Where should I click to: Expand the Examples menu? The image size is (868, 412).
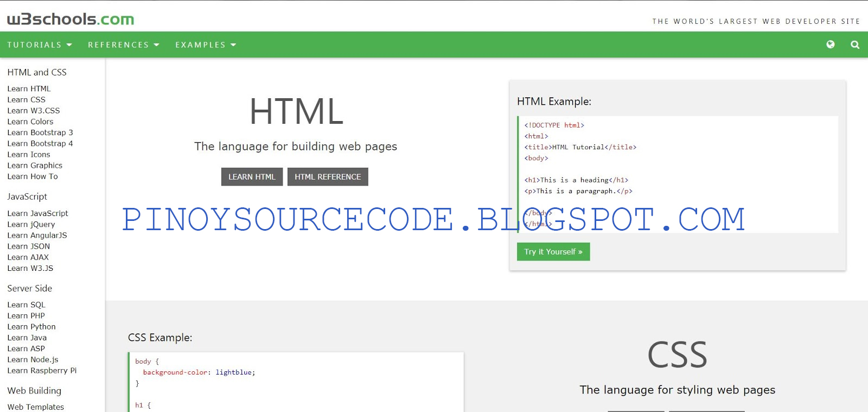coord(206,45)
